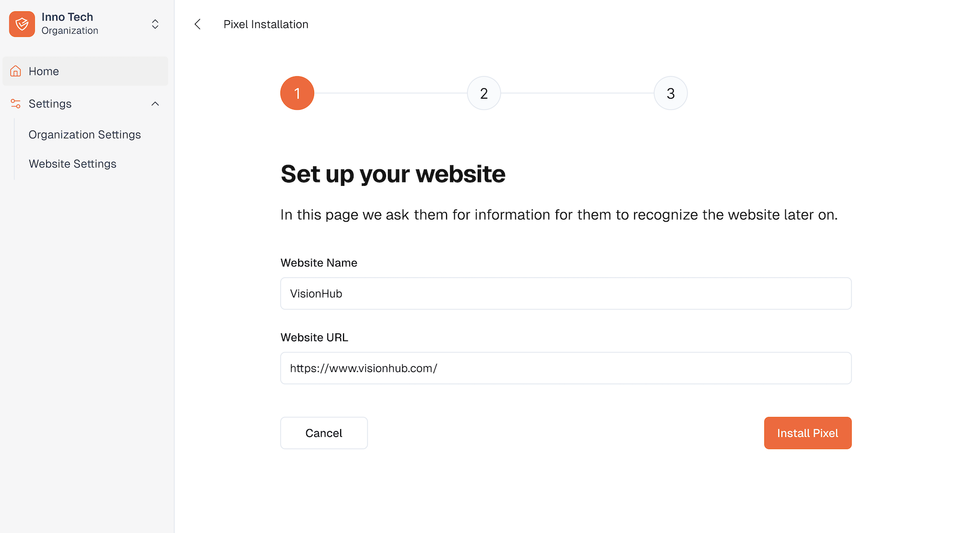Select step 1 circle
The height and width of the screenshot is (533, 980).
tap(297, 93)
